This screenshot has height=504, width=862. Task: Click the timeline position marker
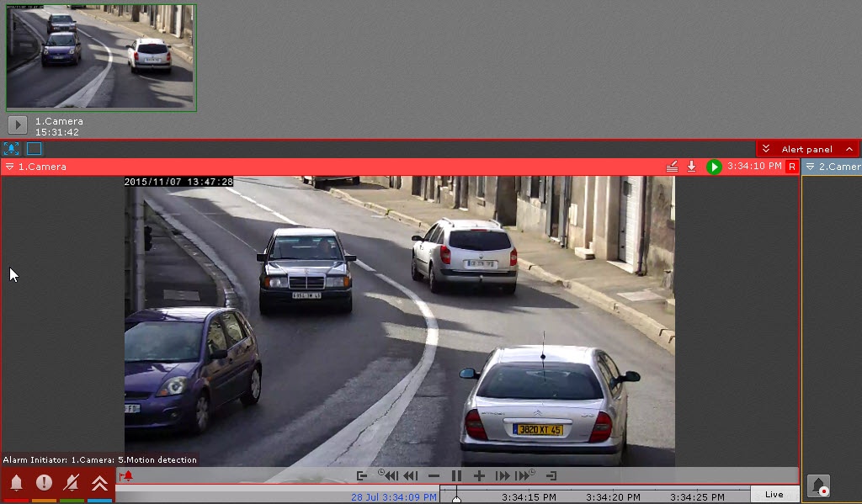(x=456, y=499)
